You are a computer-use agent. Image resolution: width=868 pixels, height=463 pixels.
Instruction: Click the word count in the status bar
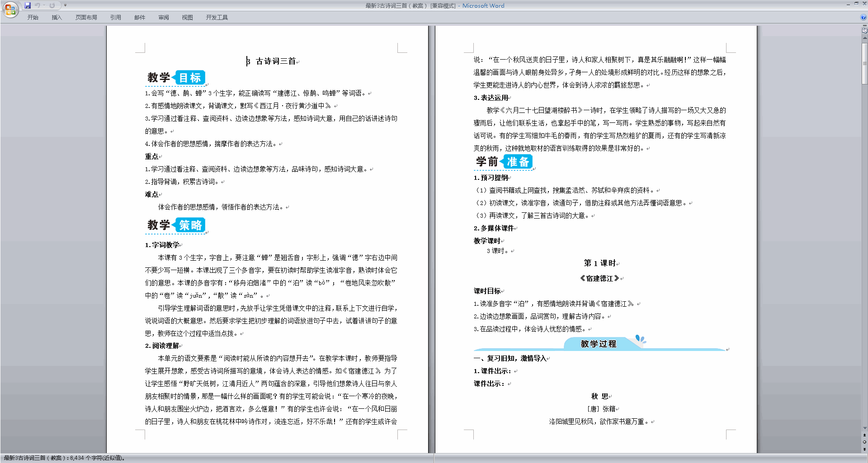[64, 458]
